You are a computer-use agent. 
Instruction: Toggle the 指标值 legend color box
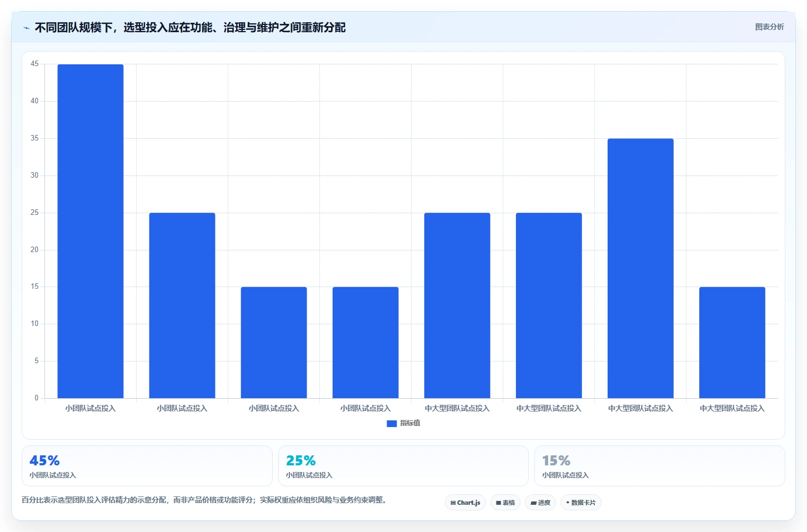coord(392,423)
